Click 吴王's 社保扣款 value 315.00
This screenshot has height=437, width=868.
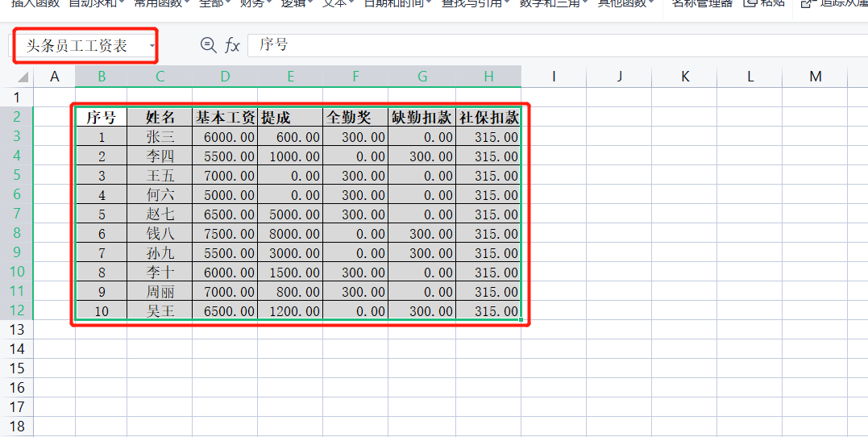(x=488, y=310)
